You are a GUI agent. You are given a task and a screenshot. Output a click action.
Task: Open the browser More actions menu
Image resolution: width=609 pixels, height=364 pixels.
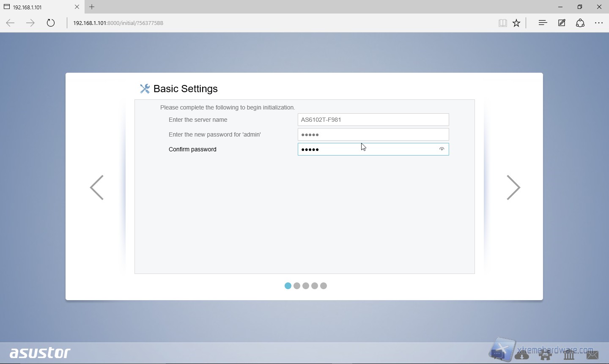click(599, 23)
